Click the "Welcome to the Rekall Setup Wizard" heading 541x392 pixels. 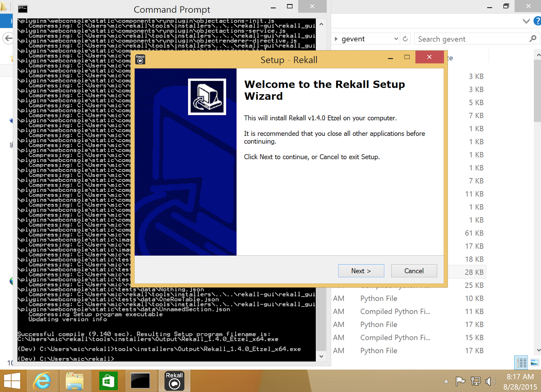tap(325, 90)
